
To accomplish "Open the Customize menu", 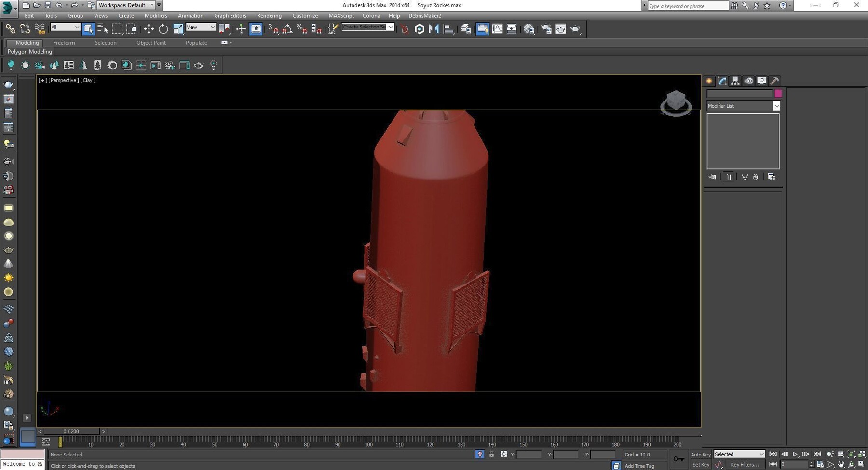I will (x=305, y=15).
